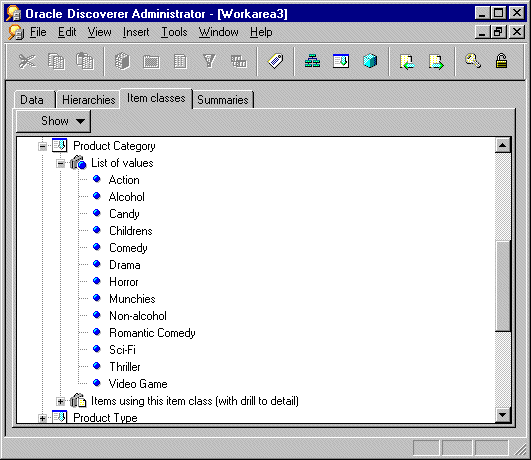531x460 pixels.
Task: Click the Export toolbar icon with green arrow
Action: tap(436, 62)
